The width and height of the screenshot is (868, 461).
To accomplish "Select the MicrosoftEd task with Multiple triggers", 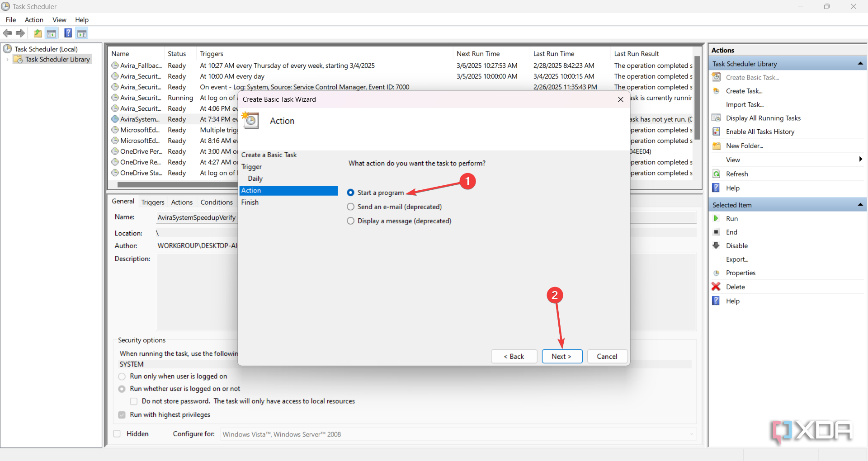I will (x=175, y=130).
